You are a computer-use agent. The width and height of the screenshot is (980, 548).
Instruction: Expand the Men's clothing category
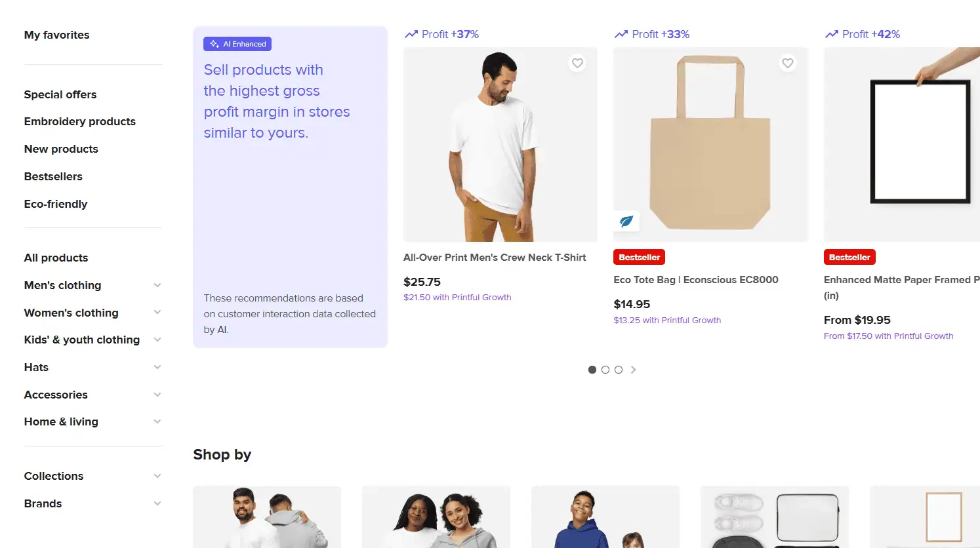[157, 285]
